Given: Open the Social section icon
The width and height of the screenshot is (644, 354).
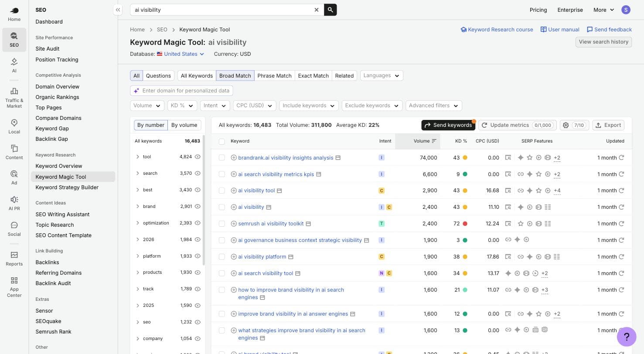Looking at the screenshot, I should coord(14,229).
